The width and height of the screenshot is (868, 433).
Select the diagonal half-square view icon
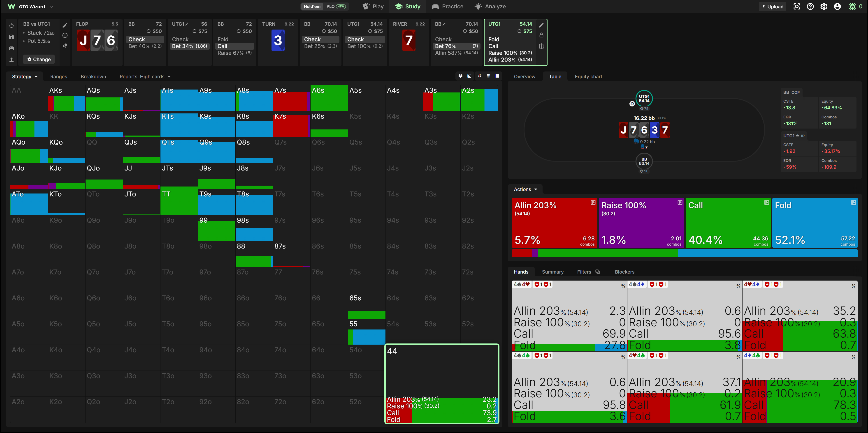click(x=469, y=76)
